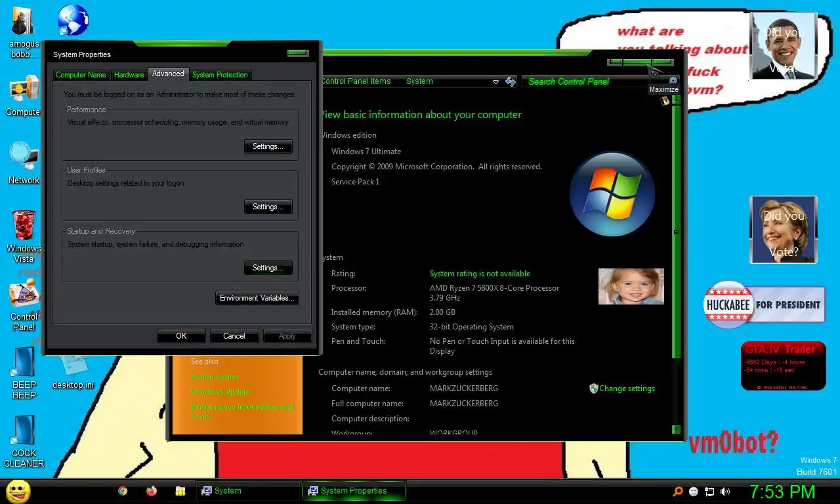The width and height of the screenshot is (840, 504).
Task: Open Environment Variables dialog
Action: 257,298
